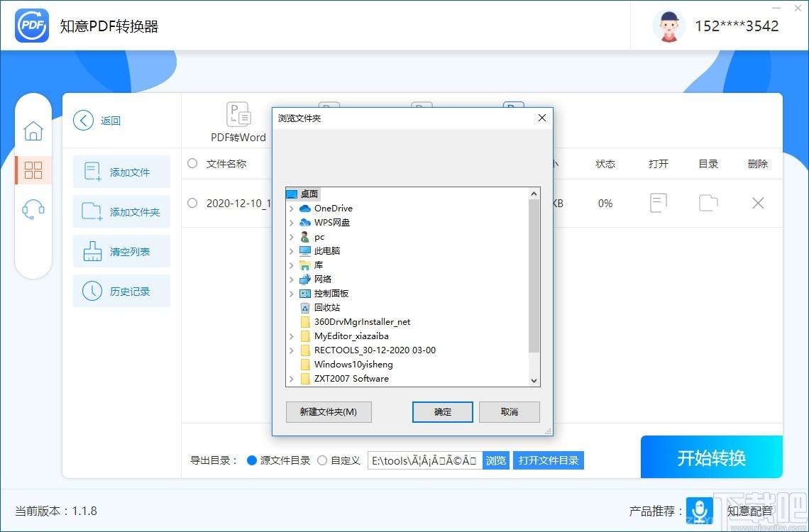
Task: Expand the OneDrive tree node
Action: point(292,209)
